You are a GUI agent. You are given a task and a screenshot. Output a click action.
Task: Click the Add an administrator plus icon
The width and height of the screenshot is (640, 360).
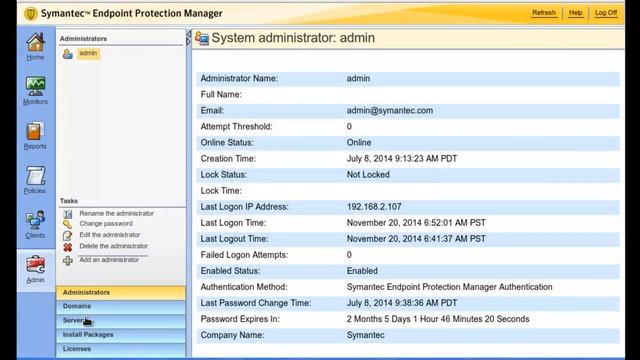68,260
